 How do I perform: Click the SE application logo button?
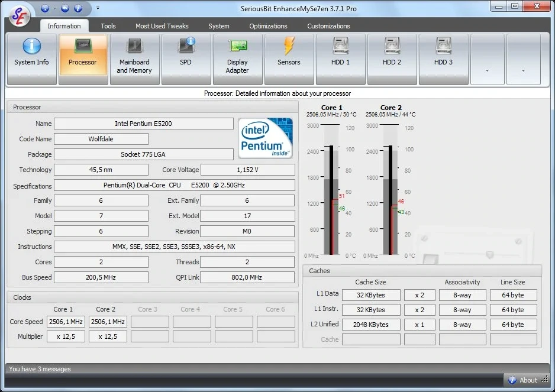[x=19, y=16]
